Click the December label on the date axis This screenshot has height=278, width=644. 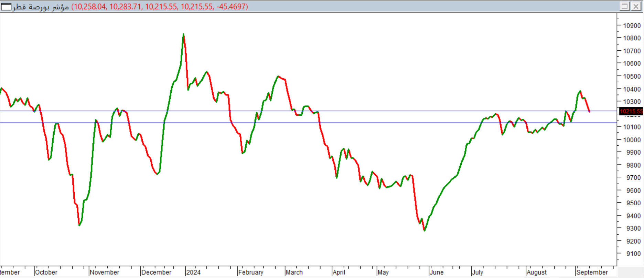[x=156, y=272]
